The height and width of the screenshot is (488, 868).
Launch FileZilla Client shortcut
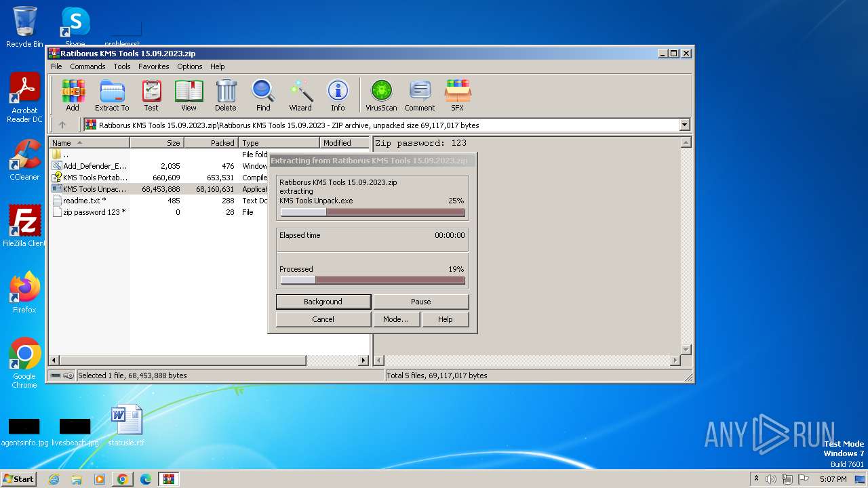24,226
